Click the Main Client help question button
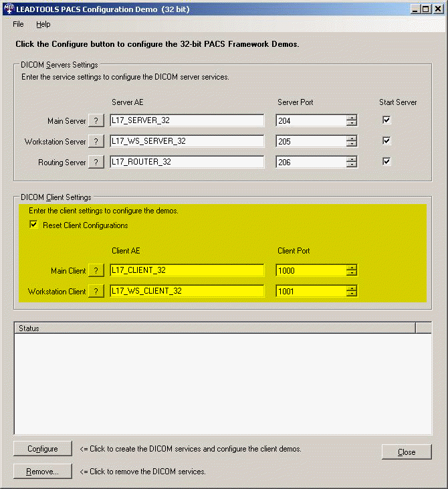This screenshot has width=448, height=489. tap(96, 271)
